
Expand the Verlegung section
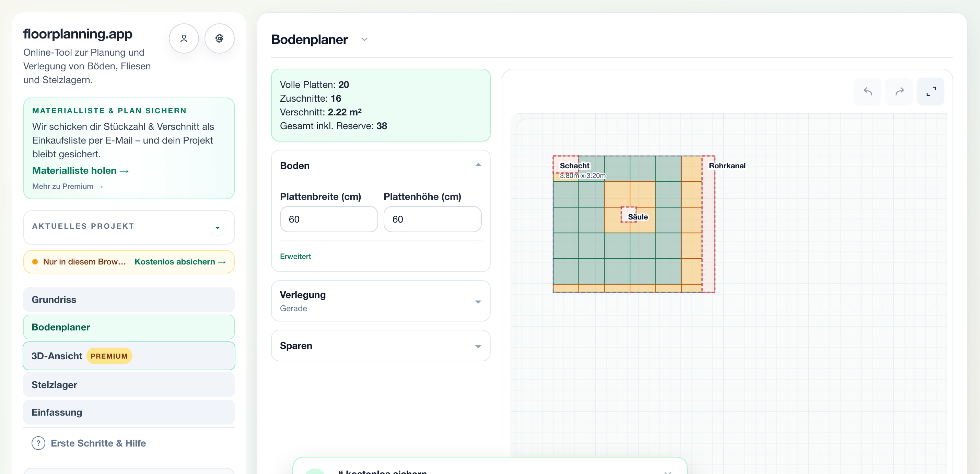[381, 301]
